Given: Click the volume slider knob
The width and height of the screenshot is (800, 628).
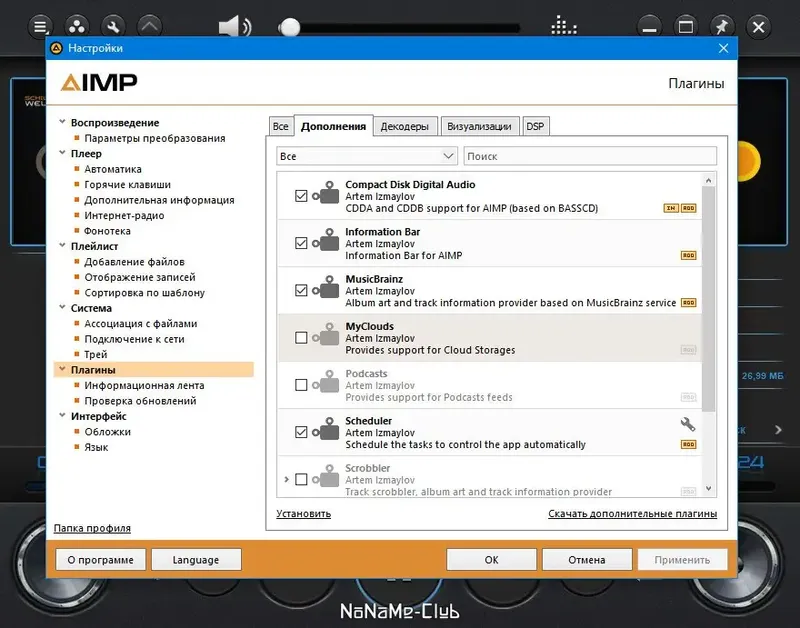Looking at the screenshot, I should [289, 27].
